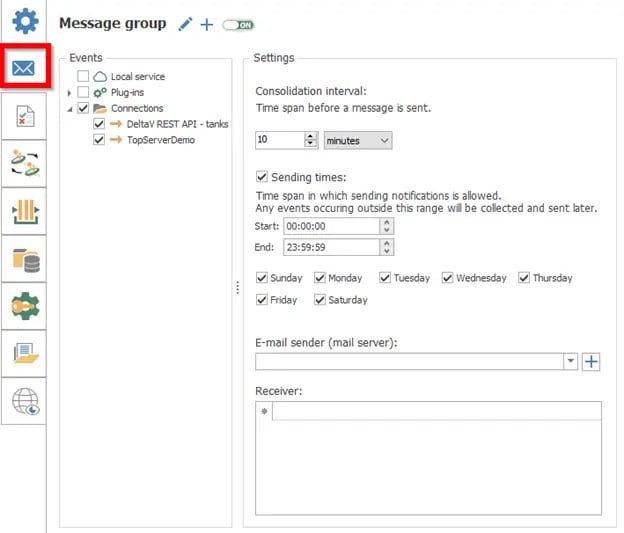Open the connection exchange sidebar icon
This screenshot has height=533, width=624.
25,163
